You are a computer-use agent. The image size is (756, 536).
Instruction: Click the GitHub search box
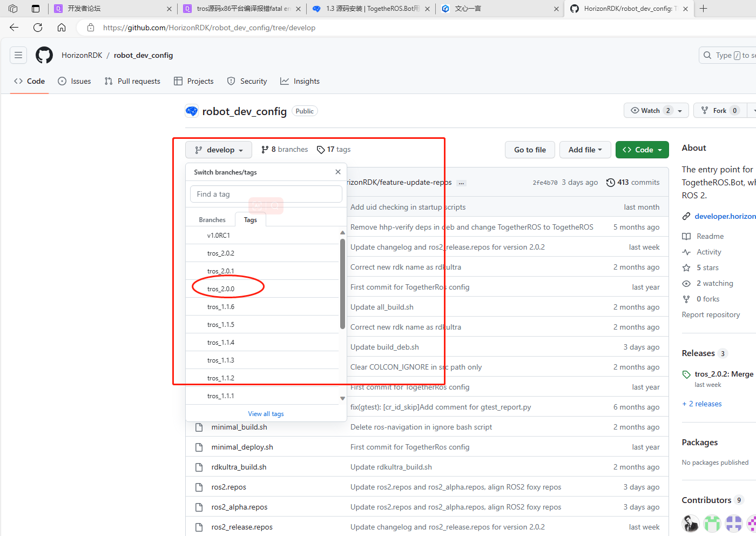click(x=728, y=55)
